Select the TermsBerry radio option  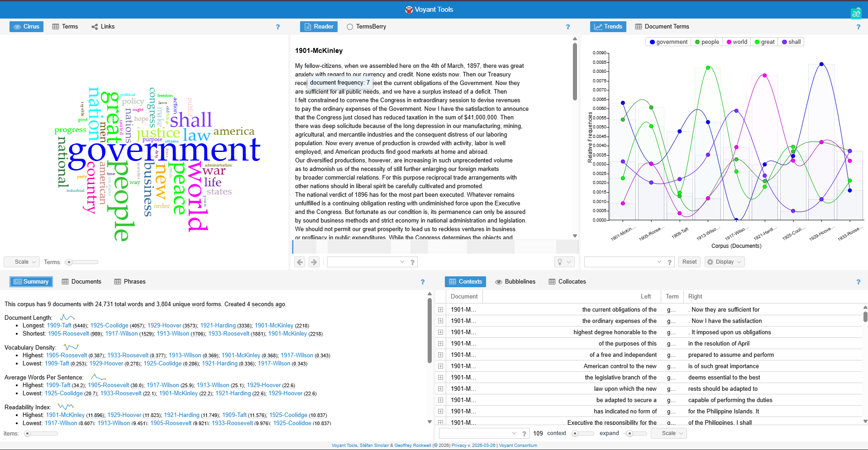click(350, 27)
